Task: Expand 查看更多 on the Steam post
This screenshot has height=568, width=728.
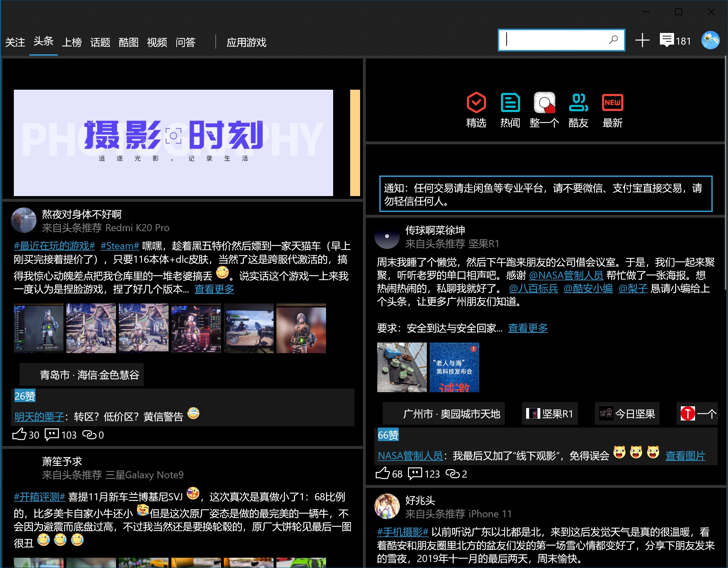Action: 214,289
